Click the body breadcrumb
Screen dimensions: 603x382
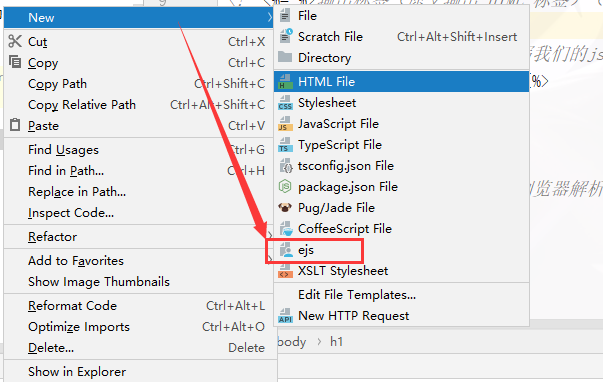point(292,342)
